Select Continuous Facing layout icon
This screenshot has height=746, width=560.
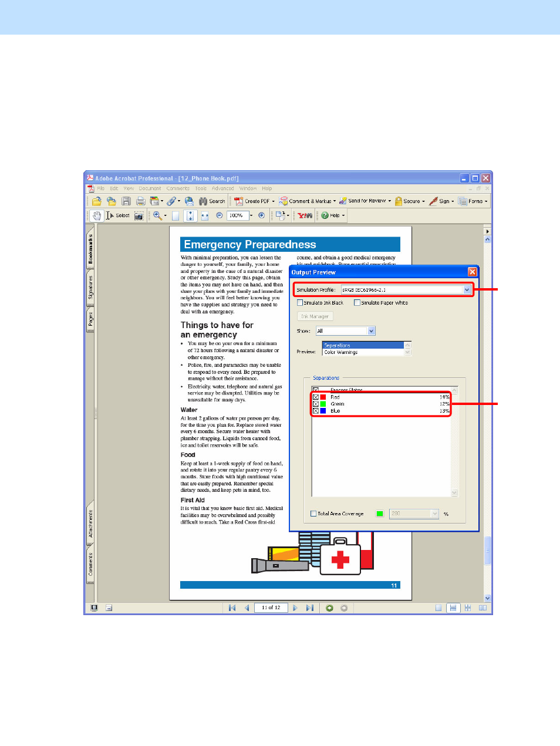[468, 608]
